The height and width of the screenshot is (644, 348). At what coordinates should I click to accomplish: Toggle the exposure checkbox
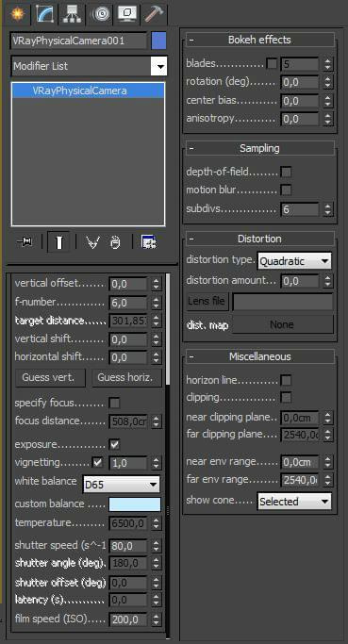pos(114,444)
